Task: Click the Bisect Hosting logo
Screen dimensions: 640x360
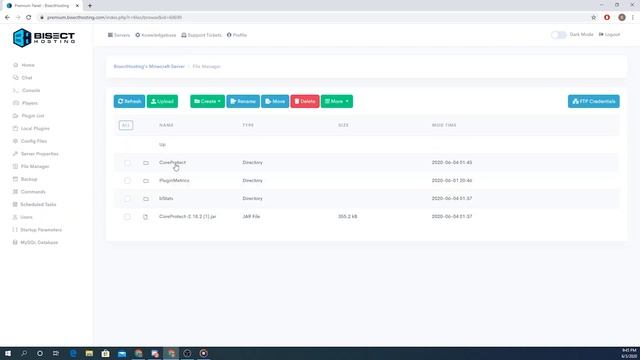Action: pos(44,38)
